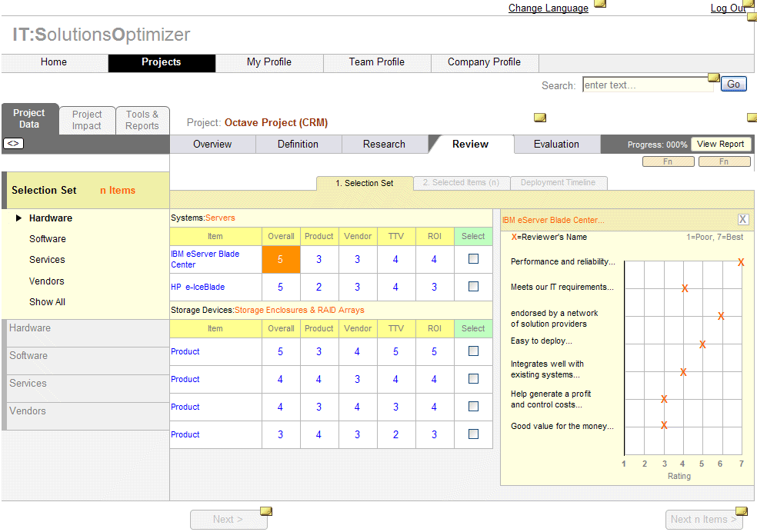Check the first storage Product row checkbox
757x532 pixels.
click(x=473, y=351)
